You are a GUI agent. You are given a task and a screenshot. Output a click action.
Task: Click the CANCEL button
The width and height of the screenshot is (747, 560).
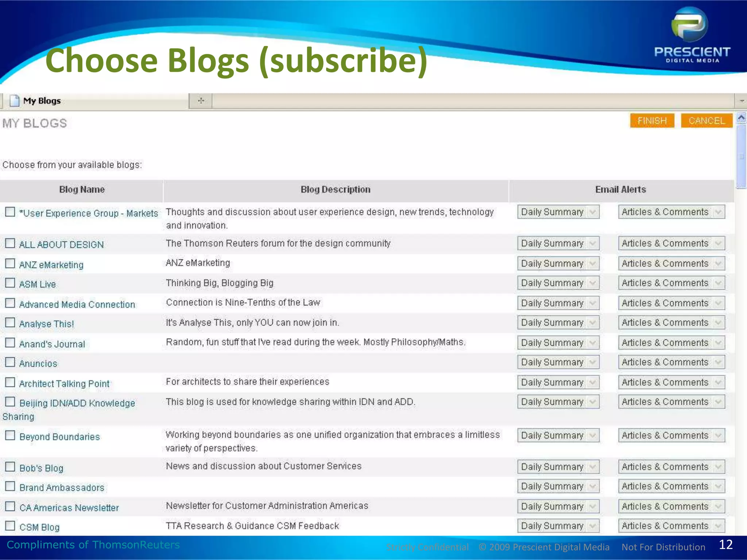[x=707, y=121]
